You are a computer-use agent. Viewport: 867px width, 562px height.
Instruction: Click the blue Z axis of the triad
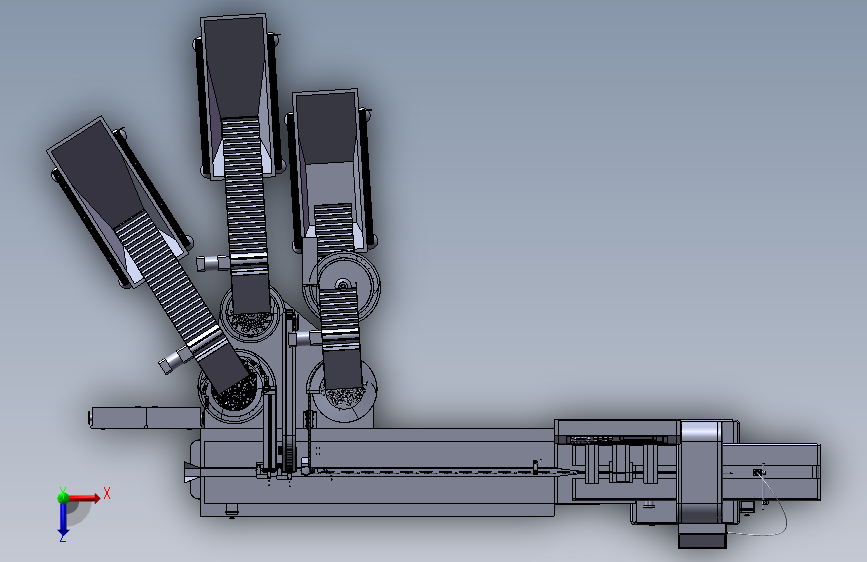(x=63, y=520)
